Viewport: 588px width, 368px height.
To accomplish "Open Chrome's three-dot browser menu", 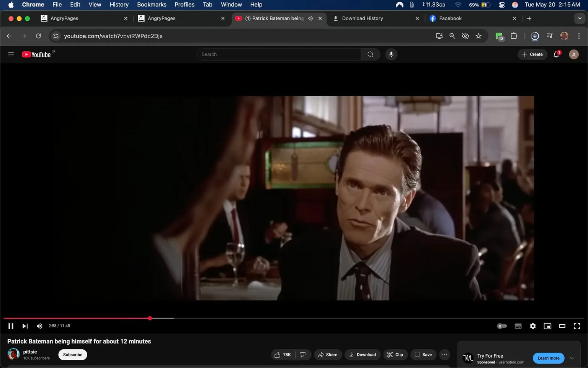I will point(579,36).
